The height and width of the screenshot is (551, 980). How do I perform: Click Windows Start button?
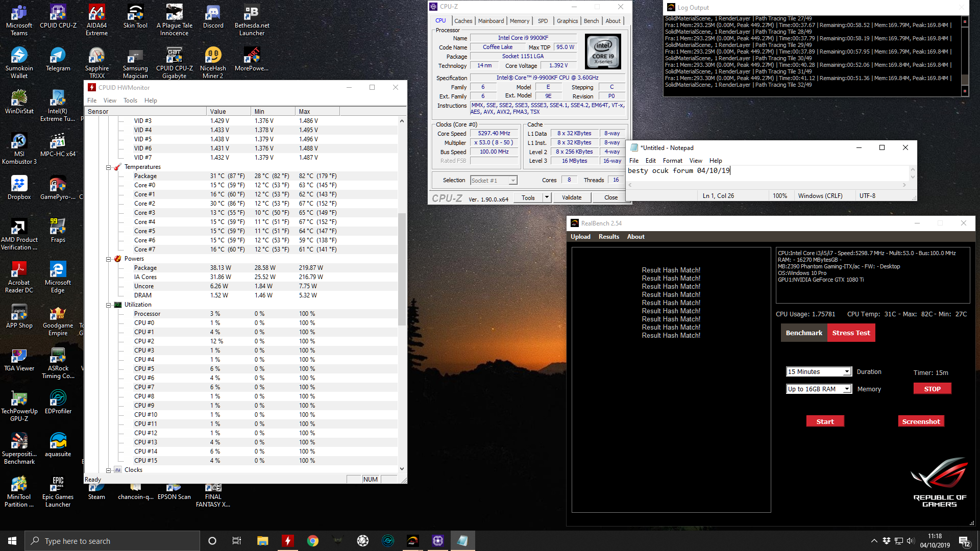point(12,541)
